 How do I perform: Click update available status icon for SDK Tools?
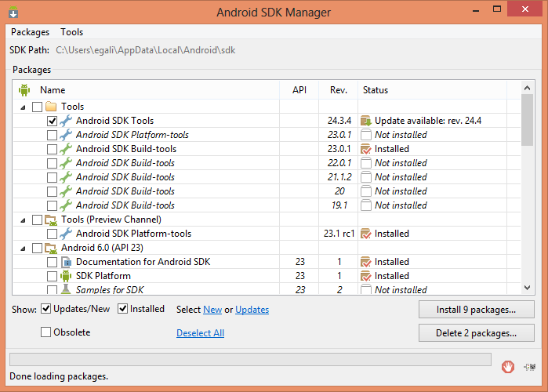366,121
